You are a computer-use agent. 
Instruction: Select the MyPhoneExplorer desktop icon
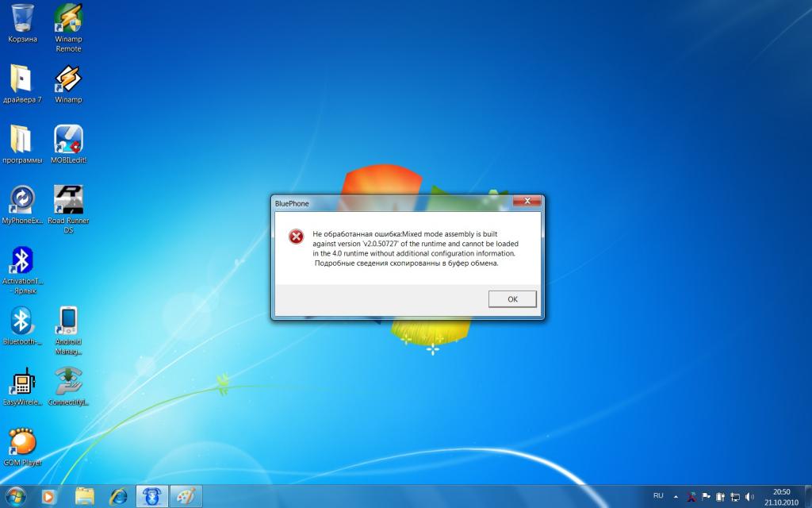(21, 200)
